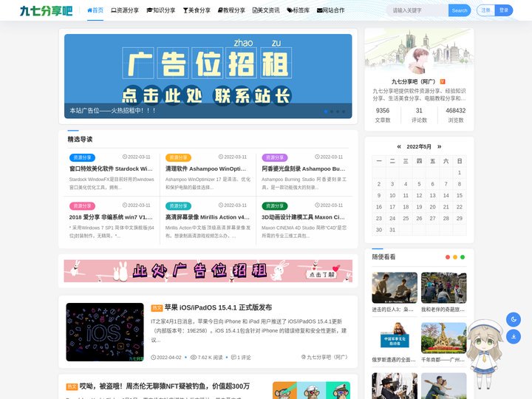Click the yellow dot in 随便看看 header
532x399 pixels.
click(x=455, y=257)
